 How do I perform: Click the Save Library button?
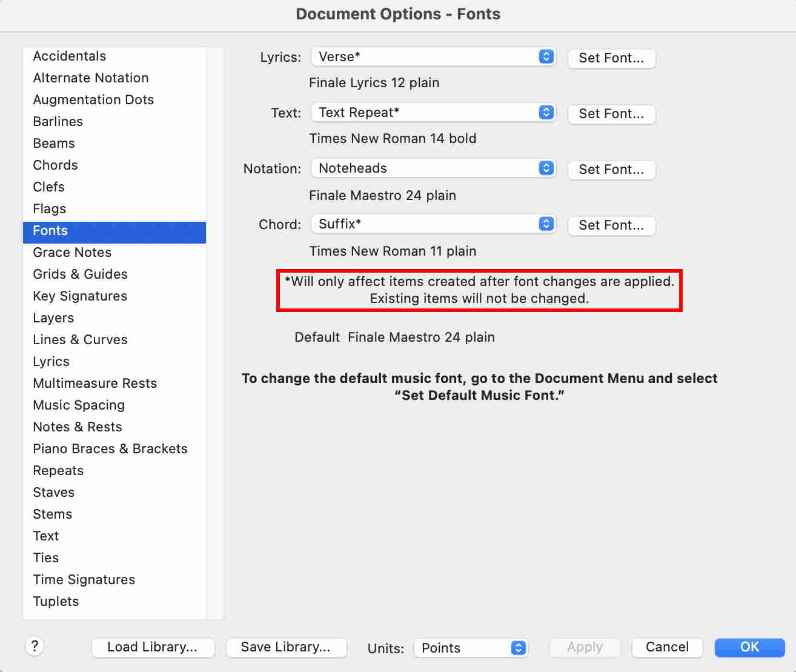[x=286, y=647]
